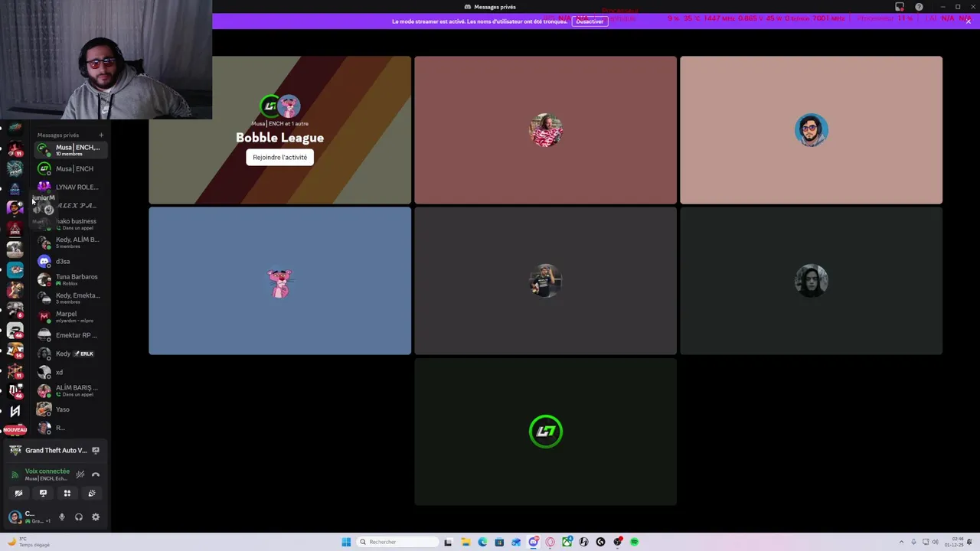
Task: Open the Musa | ENCH direct message
Action: point(71,168)
